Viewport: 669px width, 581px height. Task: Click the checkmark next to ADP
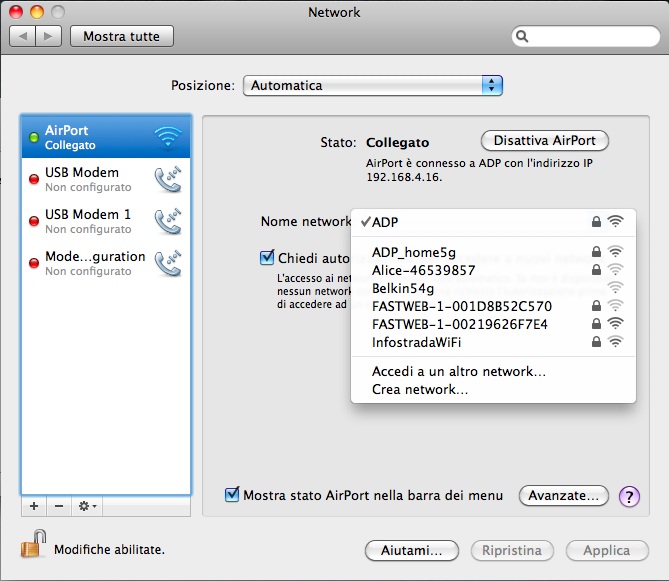(365, 221)
